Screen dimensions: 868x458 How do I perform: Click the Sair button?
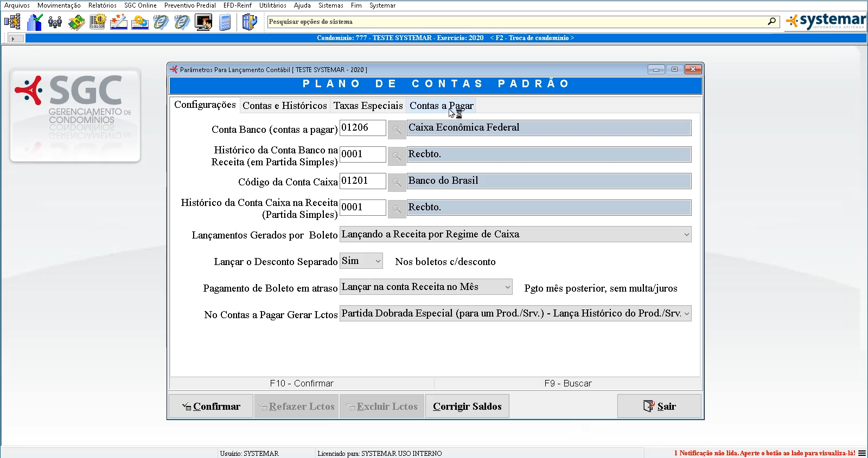659,407
